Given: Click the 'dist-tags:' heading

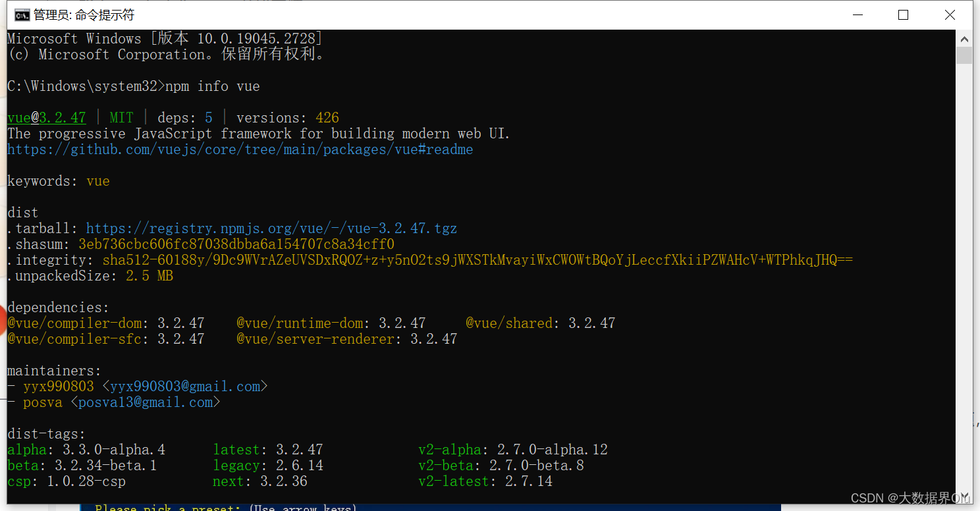Looking at the screenshot, I should coord(47,434).
